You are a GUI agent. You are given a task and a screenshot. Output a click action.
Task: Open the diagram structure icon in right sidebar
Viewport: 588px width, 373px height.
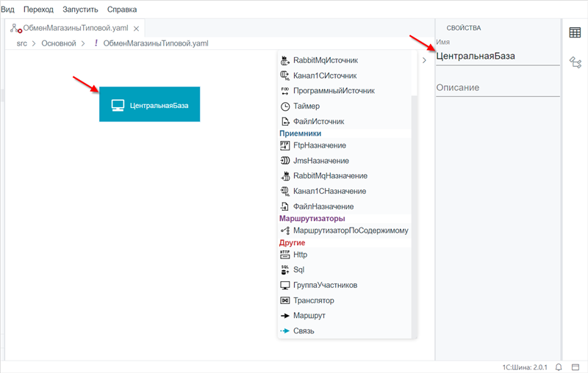point(576,62)
